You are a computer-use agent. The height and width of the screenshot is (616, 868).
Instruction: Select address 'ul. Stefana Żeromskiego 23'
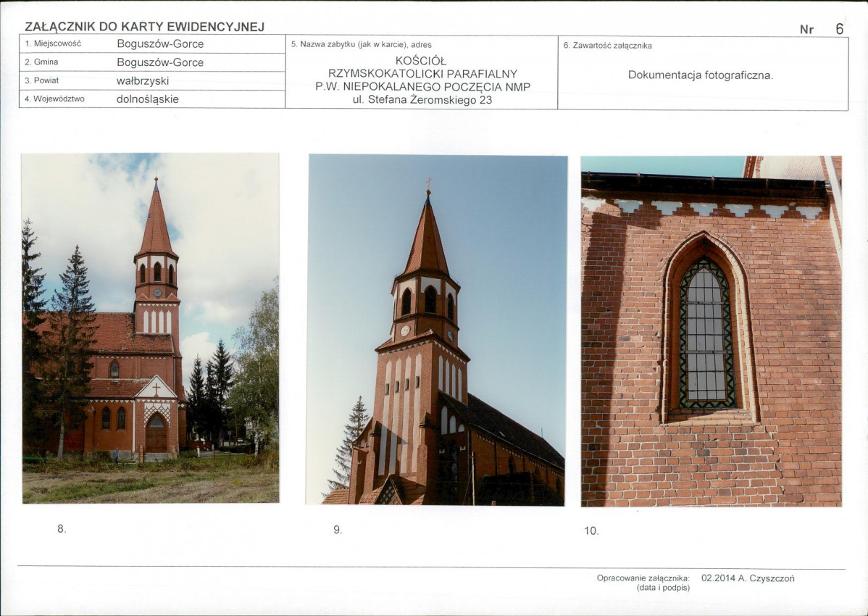(x=422, y=100)
